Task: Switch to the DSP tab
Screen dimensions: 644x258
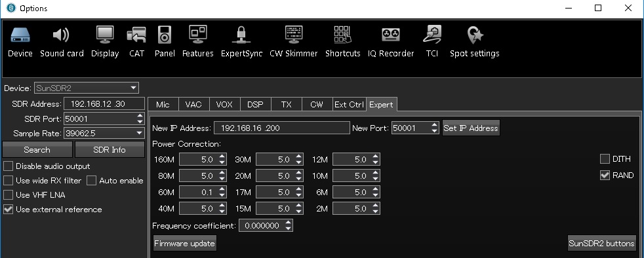Action: click(x=256, y=105)
